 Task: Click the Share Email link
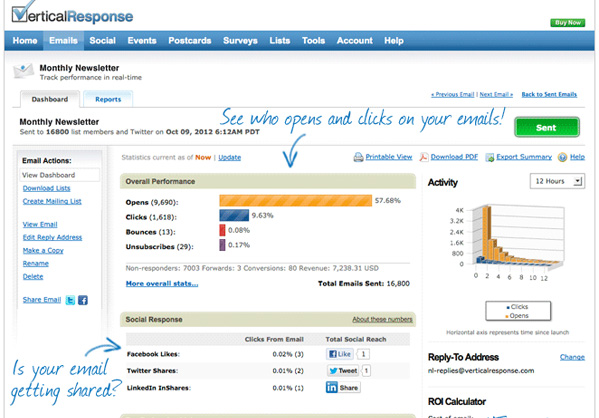pyautogui.click(x=42, y=300)
